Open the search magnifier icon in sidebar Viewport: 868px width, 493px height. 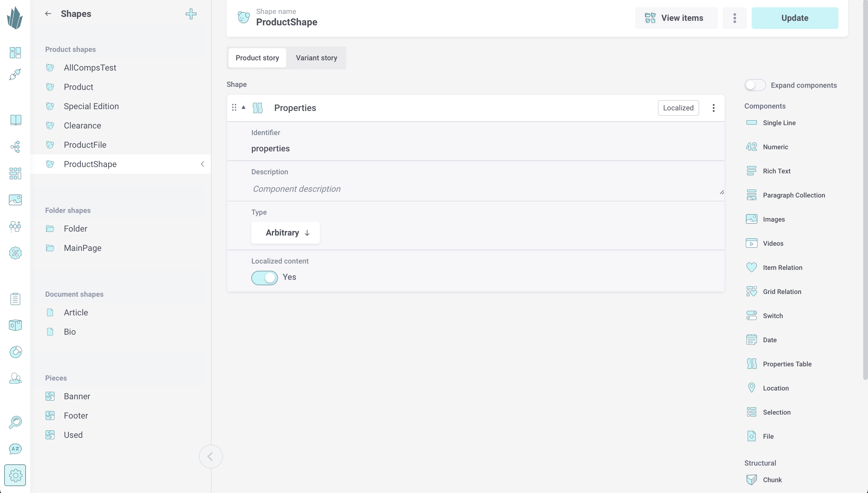click(x=15, y=422)
